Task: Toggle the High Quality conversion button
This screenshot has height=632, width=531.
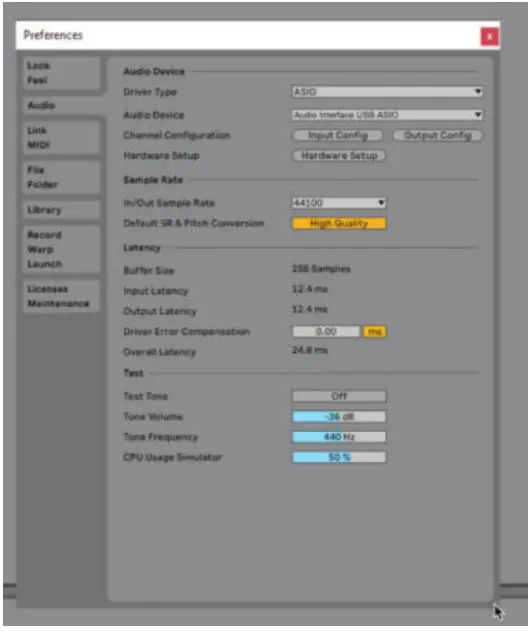Action: click(339, 223)
